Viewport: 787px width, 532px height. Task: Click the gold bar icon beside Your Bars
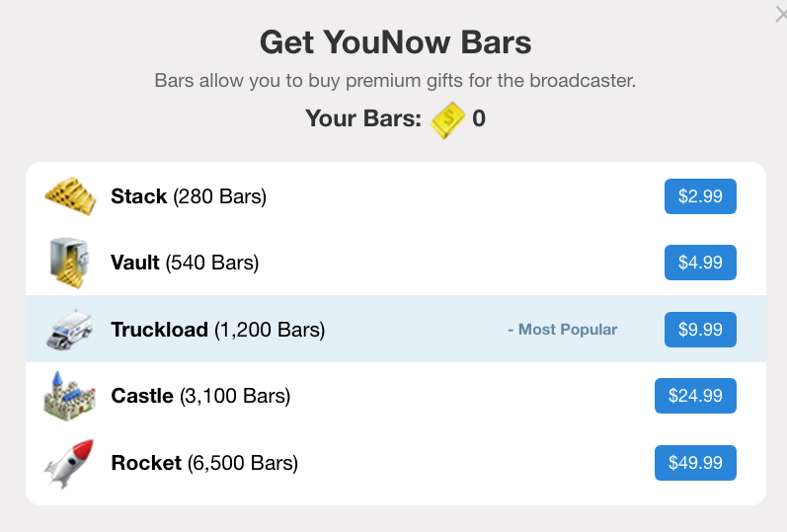pos(447,120)
